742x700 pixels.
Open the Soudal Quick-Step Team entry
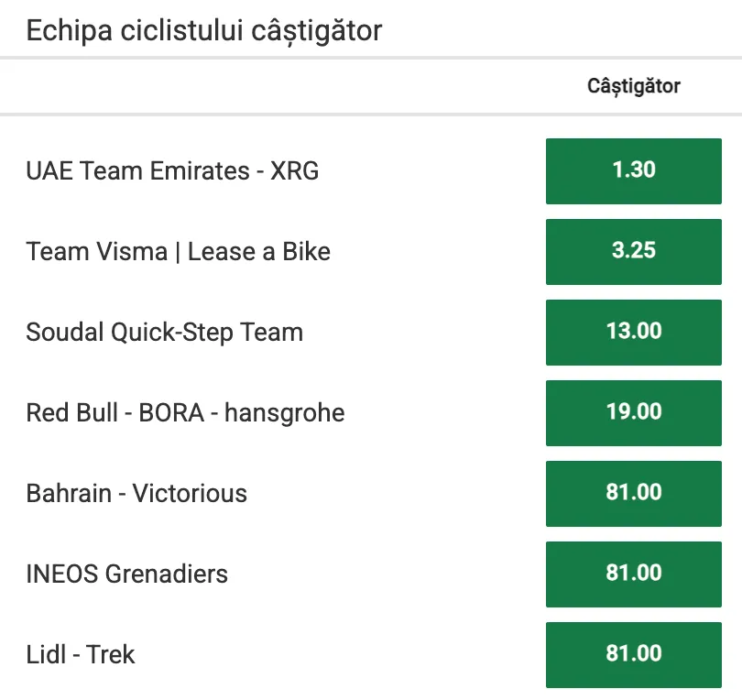[164, 333]
